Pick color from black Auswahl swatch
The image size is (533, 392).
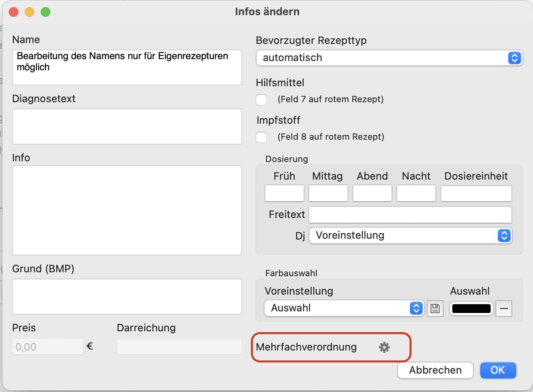471,308
